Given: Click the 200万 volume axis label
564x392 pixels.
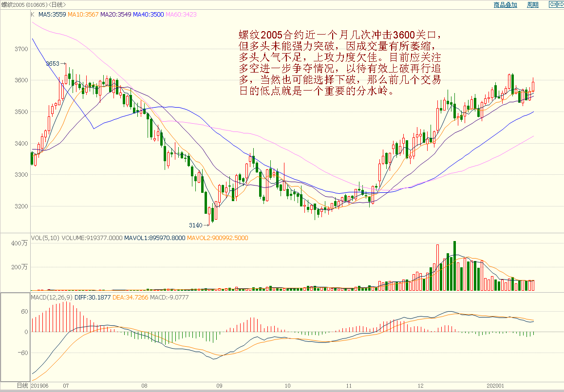Looking at the screenshot, I should coord(19,267).
